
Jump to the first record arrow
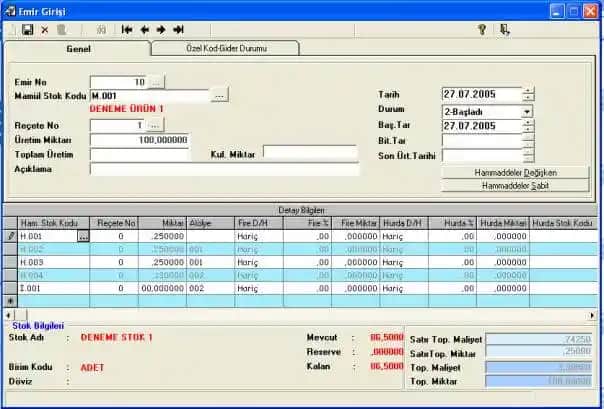tap(127, 30)
